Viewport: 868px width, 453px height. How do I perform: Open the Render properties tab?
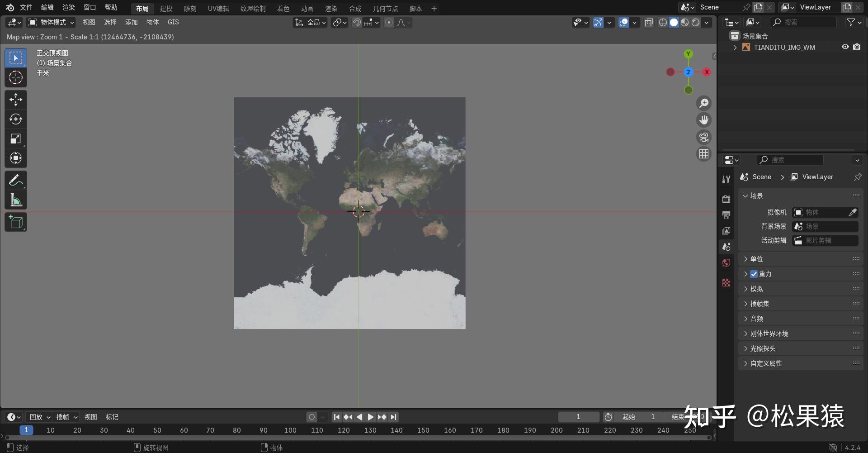(726, 198)
